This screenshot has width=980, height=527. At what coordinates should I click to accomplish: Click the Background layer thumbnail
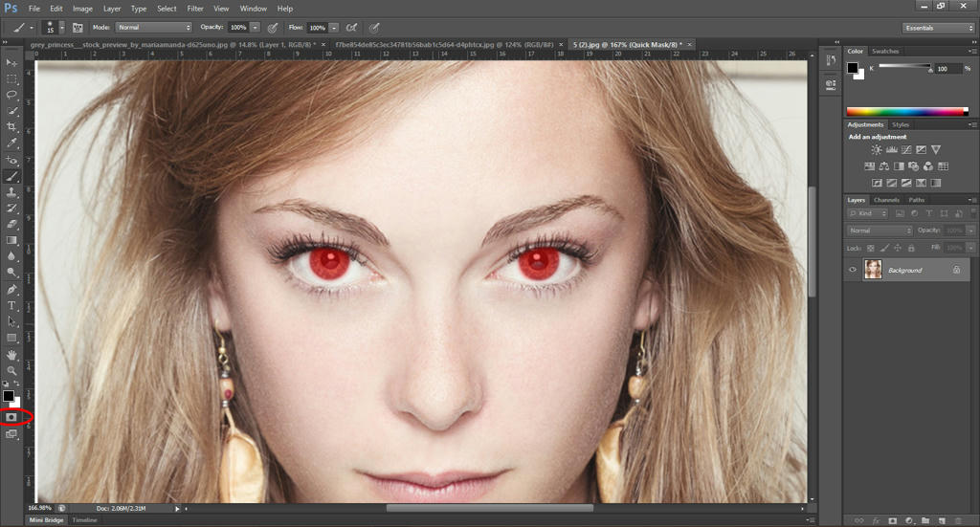[873, 270]
